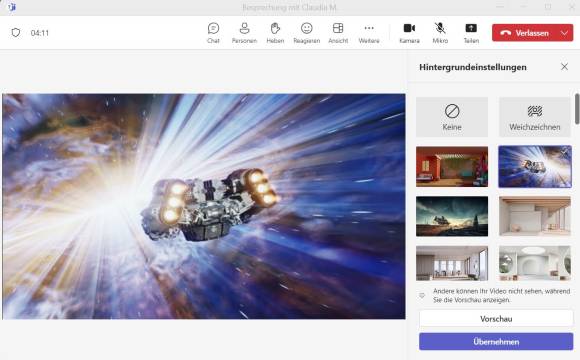This screenshot has height=360, width=580.
Task: Select Keine background option
Action: [452, 117]
